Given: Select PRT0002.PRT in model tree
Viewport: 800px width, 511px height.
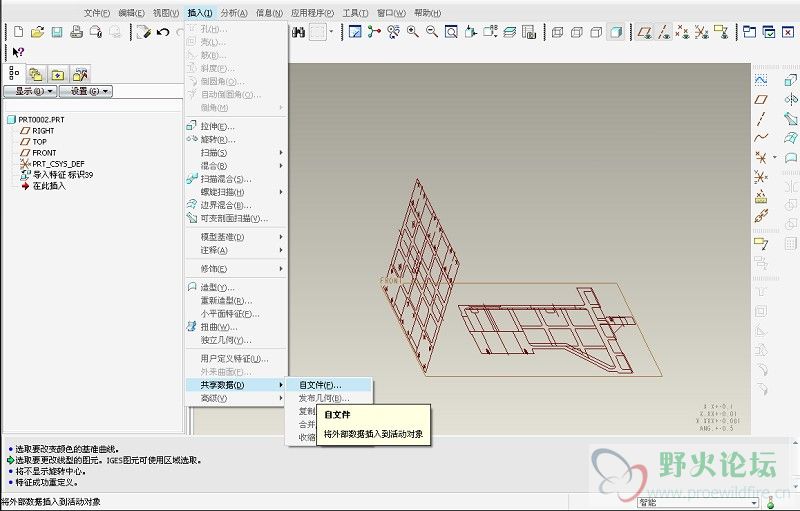Looking at the screenshot, I should 36,120.
